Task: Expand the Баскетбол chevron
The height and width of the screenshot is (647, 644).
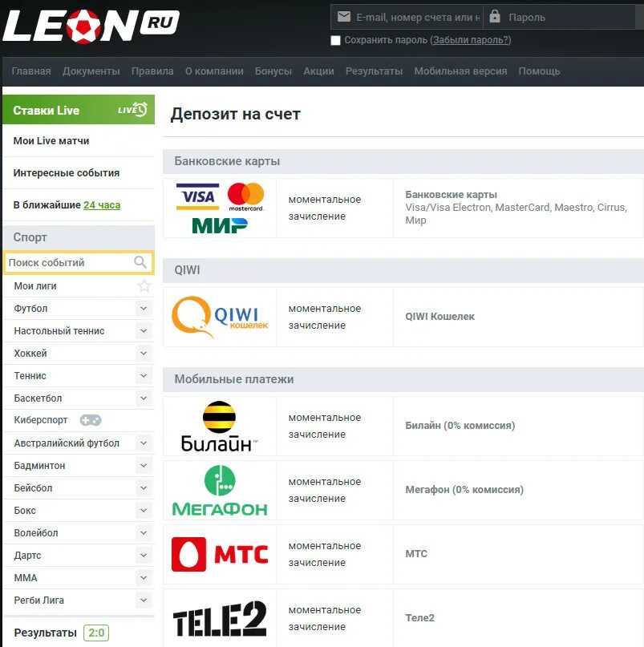Action: pos(144,398)
